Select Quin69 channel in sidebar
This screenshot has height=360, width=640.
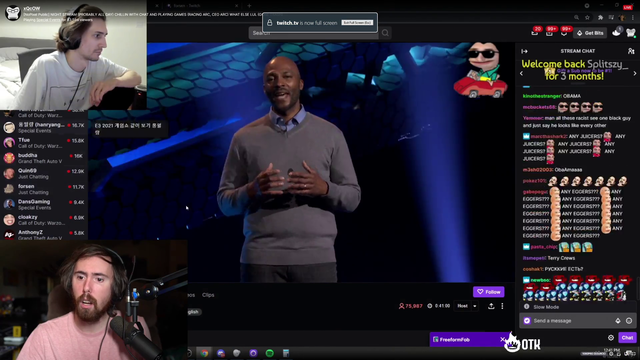click(x=44, y=174)
